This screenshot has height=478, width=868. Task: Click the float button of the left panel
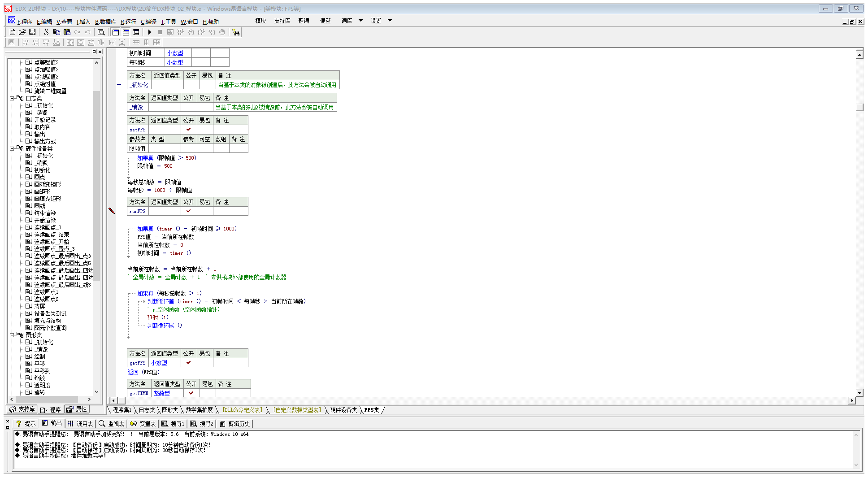[x=94, y=52]
